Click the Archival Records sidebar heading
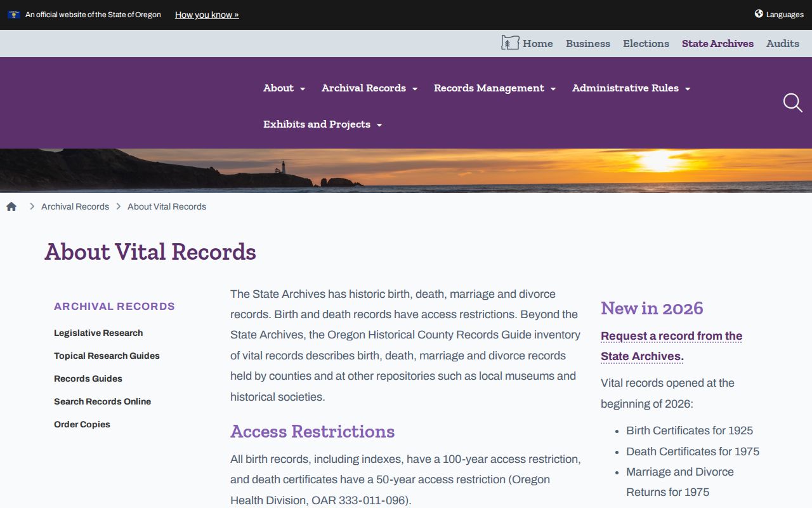 (x=114, y=306)
